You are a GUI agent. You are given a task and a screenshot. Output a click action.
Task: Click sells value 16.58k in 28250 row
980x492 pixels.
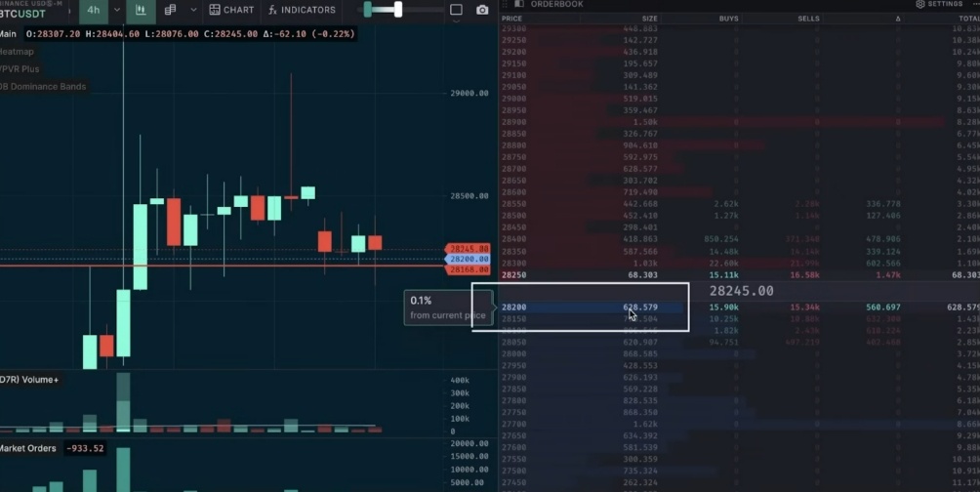803,275
